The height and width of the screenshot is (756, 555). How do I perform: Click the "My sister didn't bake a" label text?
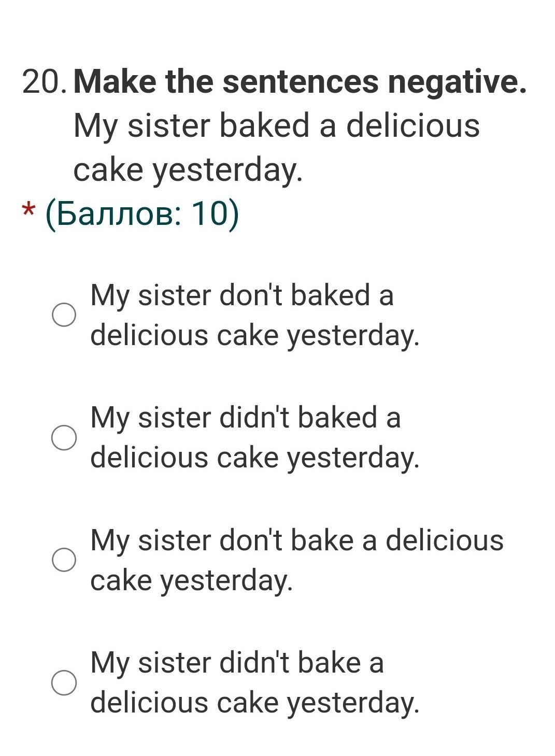tap(237, 663)
